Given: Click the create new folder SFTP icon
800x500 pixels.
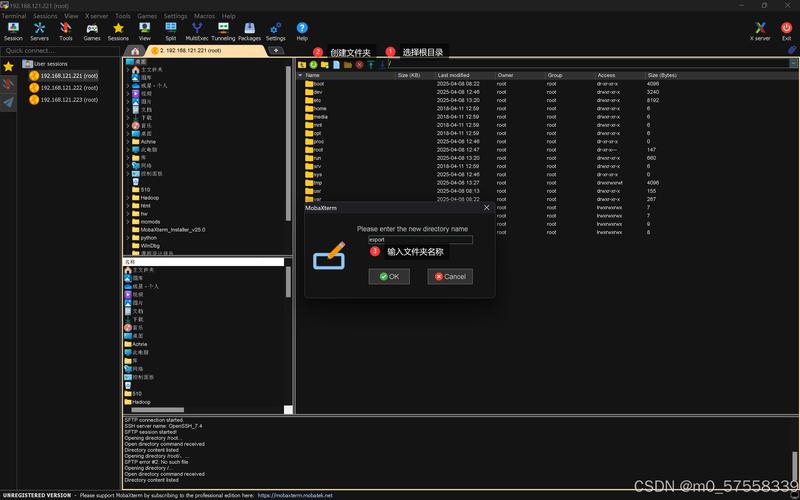Looking at the screenshot, I should pos(324,65).
